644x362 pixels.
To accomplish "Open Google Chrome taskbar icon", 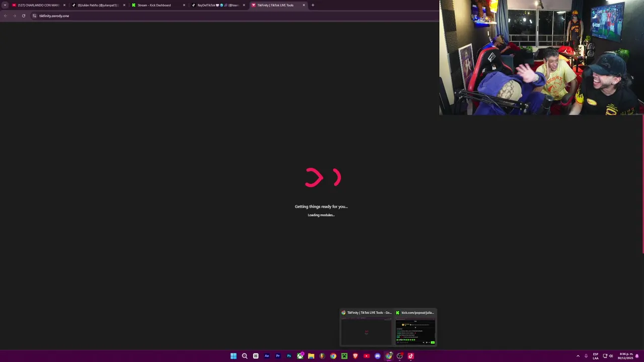I will (333, 356).
